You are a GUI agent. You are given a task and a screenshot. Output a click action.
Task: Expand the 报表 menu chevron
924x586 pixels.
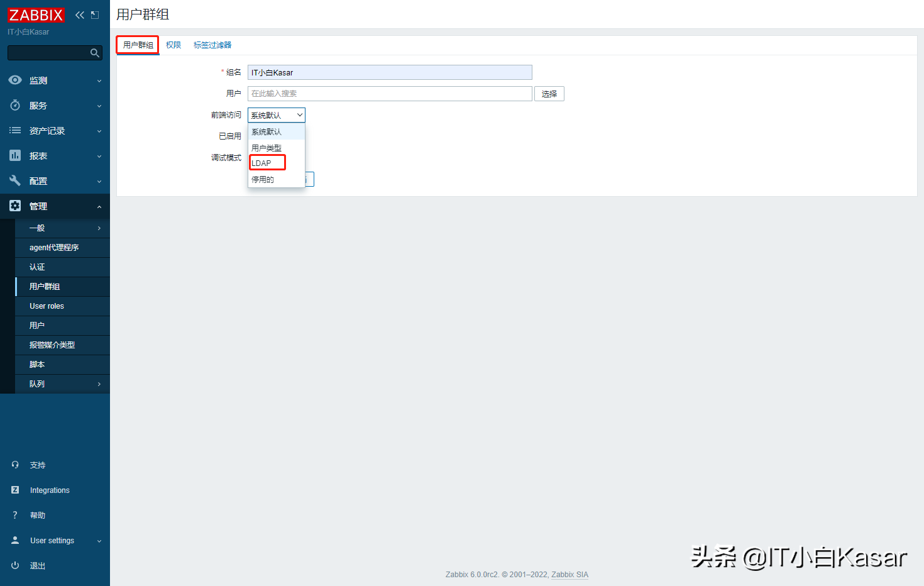99,157
